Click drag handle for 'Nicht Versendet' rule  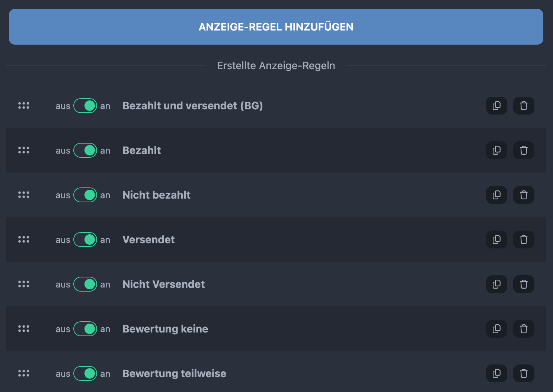point(24,284)
